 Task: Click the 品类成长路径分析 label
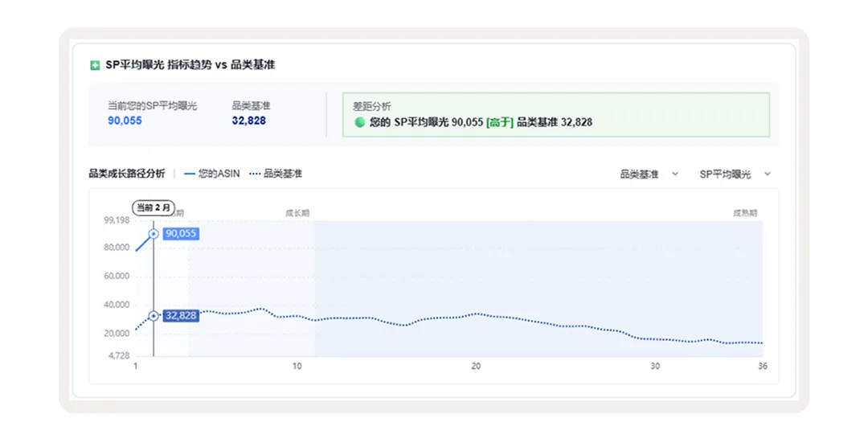(x=127, y=174)
